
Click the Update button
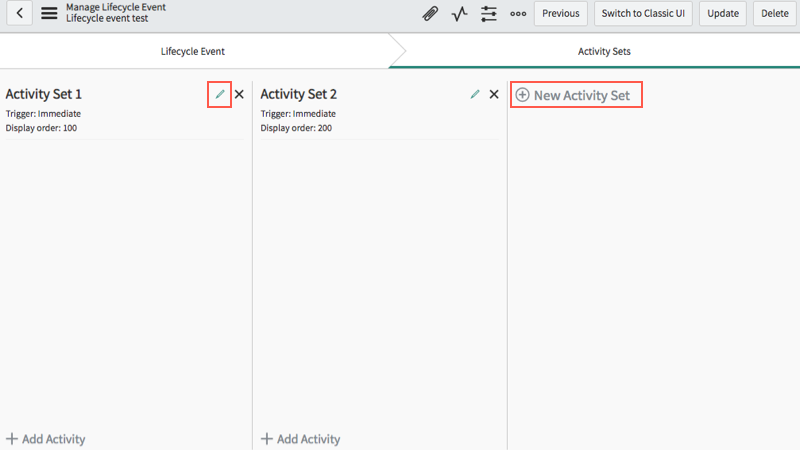click(722, 13)
